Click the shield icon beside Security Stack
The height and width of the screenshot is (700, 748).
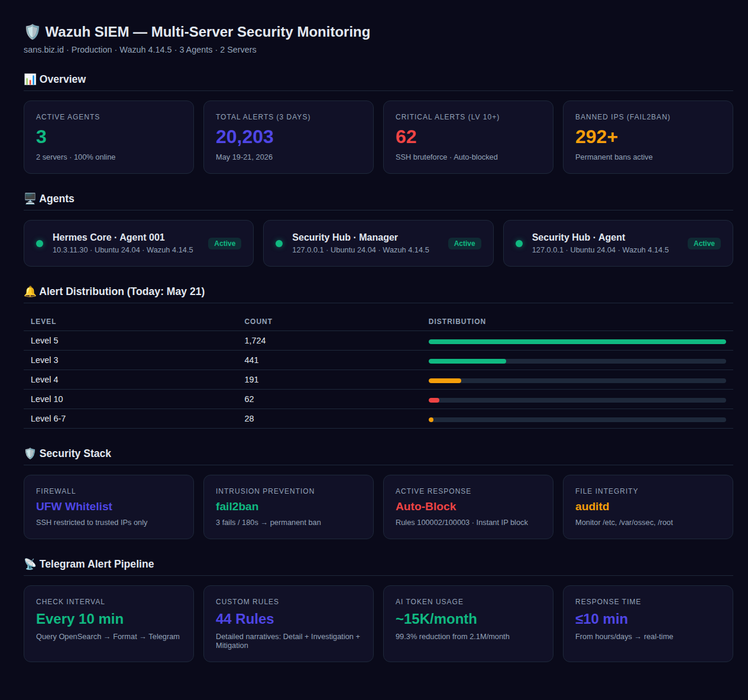30,453
